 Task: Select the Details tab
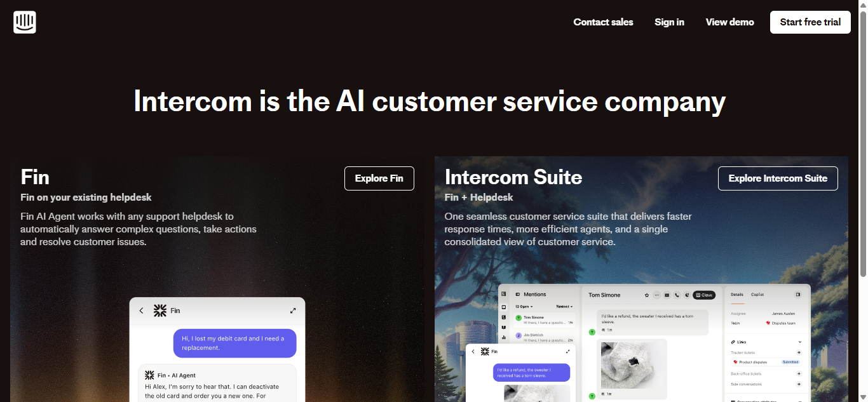pos(736,295)
